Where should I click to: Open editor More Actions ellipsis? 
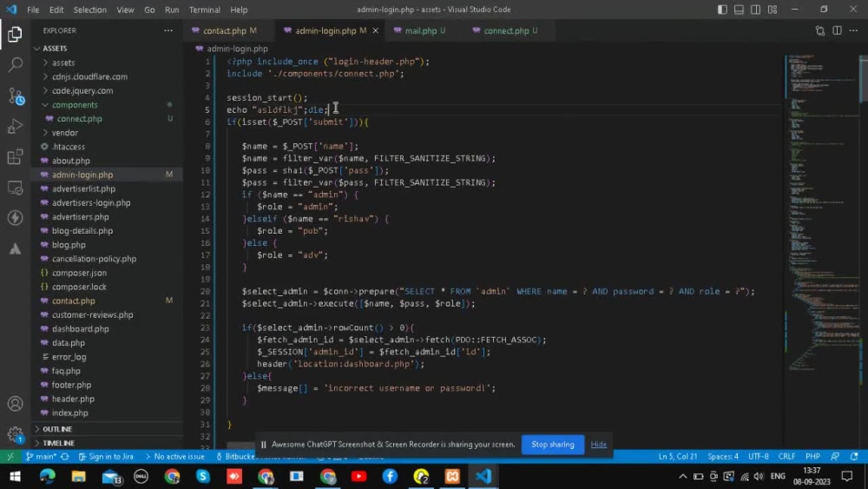(x=853, y=30)
